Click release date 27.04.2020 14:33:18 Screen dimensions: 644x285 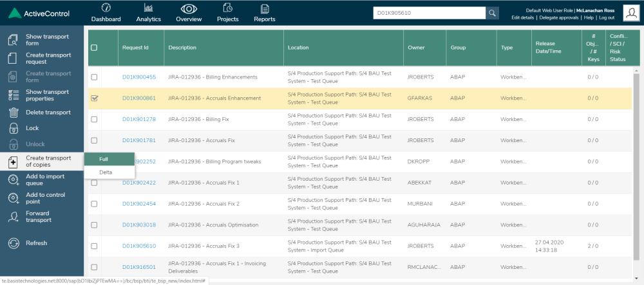point(549,246)
